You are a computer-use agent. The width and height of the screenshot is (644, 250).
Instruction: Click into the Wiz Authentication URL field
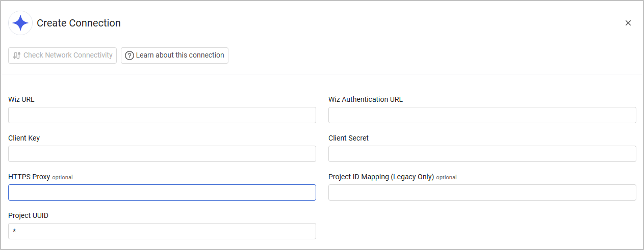coord(482,115)
